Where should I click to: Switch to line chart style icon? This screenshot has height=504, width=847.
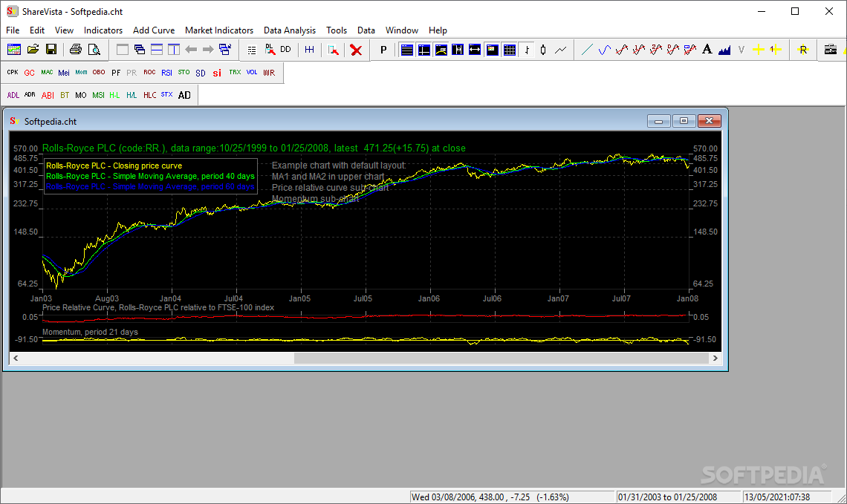561,50
